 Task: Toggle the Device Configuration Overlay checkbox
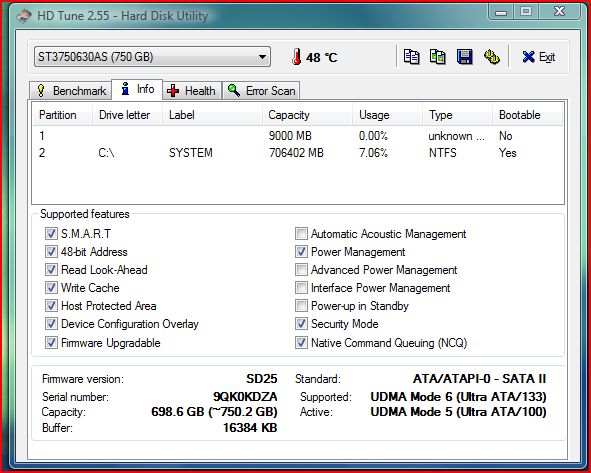[51, 324]
